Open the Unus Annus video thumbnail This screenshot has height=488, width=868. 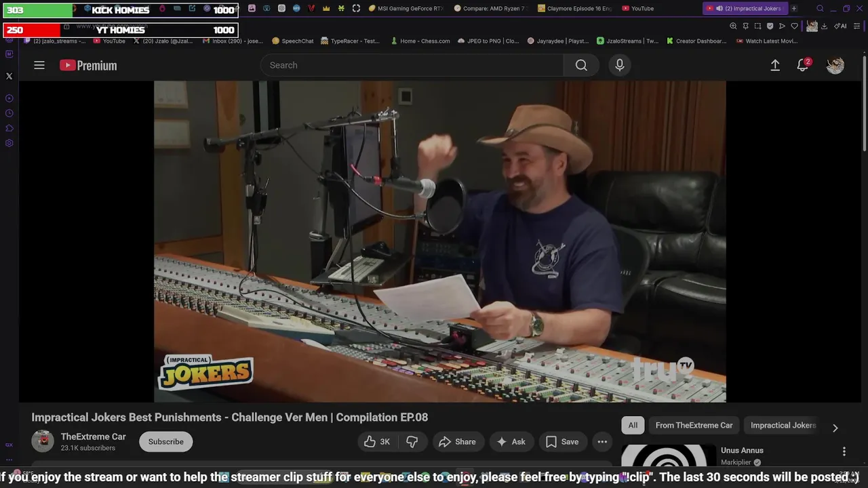669,456
